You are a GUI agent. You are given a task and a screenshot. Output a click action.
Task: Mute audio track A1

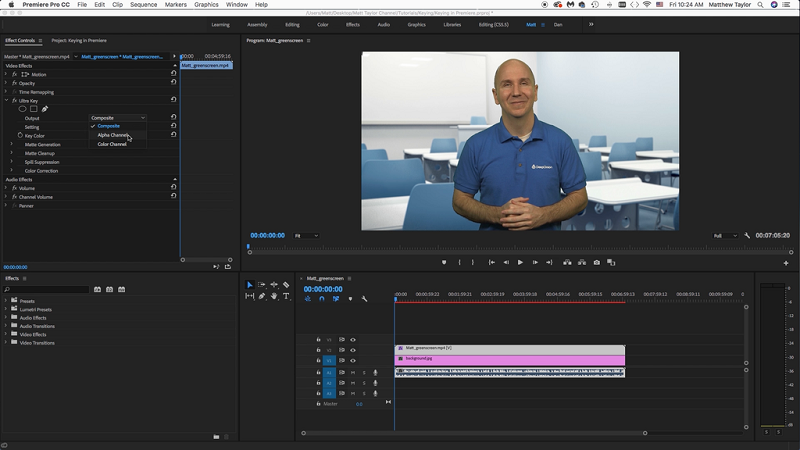coord(352,372)
